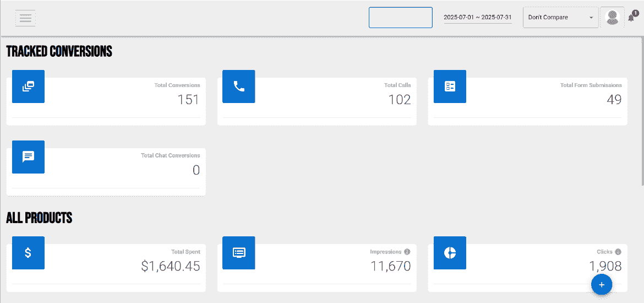Select the Total Spent amount $1,640.45
The width and height of the screenshot is (644, 303).
point(171,267)
